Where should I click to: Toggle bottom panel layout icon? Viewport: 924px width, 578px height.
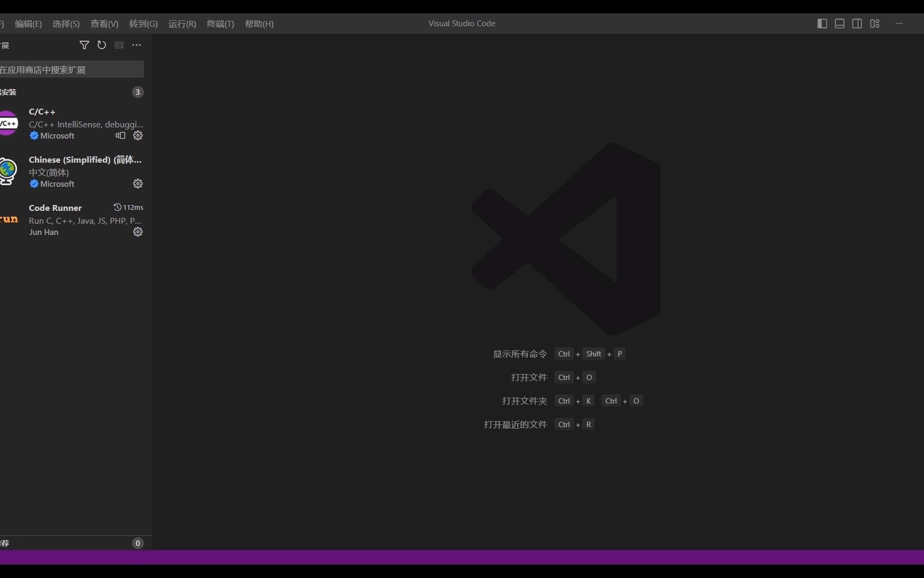(840, 24)
